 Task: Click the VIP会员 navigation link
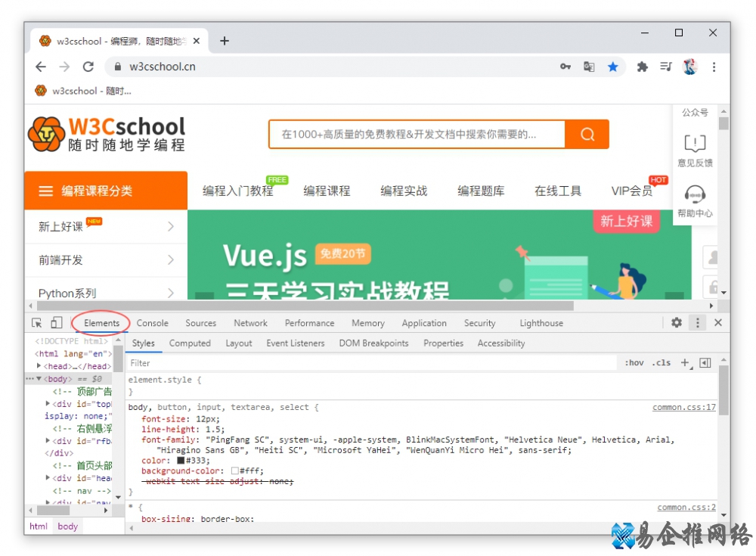tap(631, 191)
